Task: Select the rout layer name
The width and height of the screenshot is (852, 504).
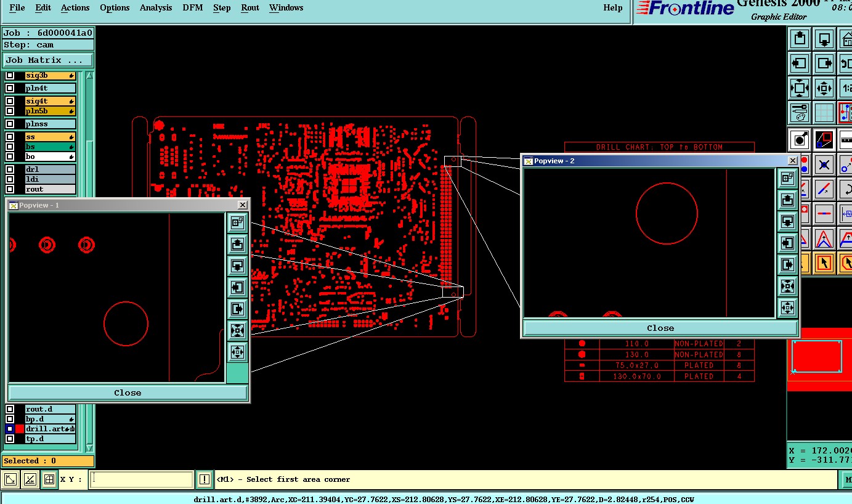Action: point(51,189)
